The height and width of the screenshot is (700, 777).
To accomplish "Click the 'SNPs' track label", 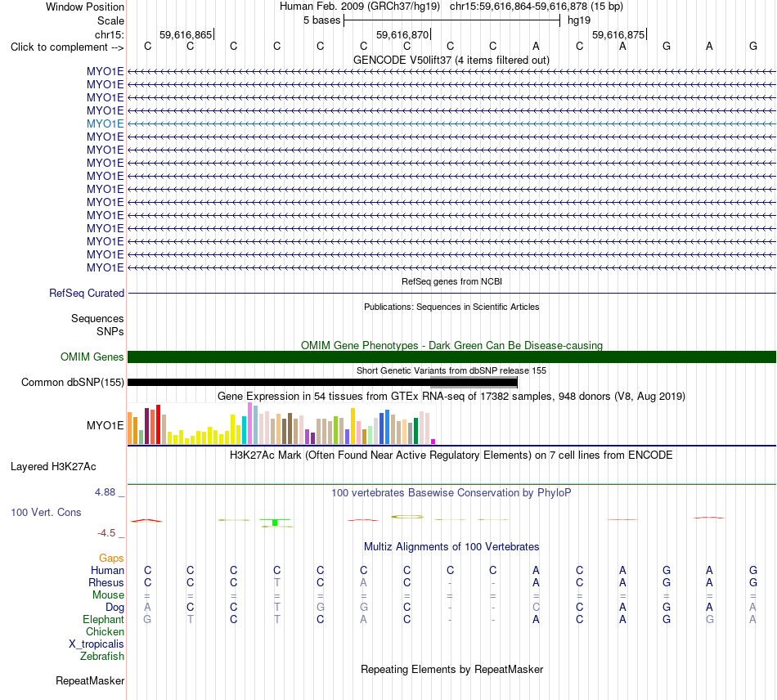I will click(110, 331).
